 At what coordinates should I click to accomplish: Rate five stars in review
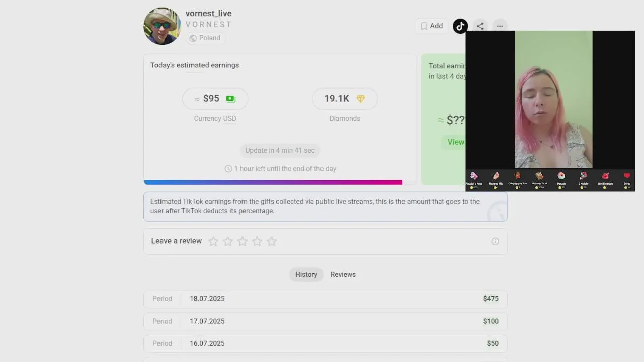click(x=272, y=242)
